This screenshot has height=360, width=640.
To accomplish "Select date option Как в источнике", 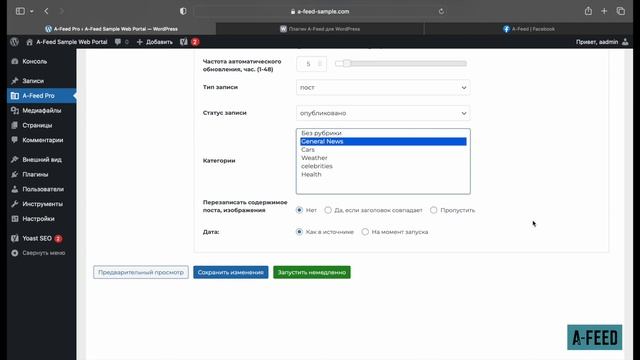I will pyautogui.click(x=299, y=231).
